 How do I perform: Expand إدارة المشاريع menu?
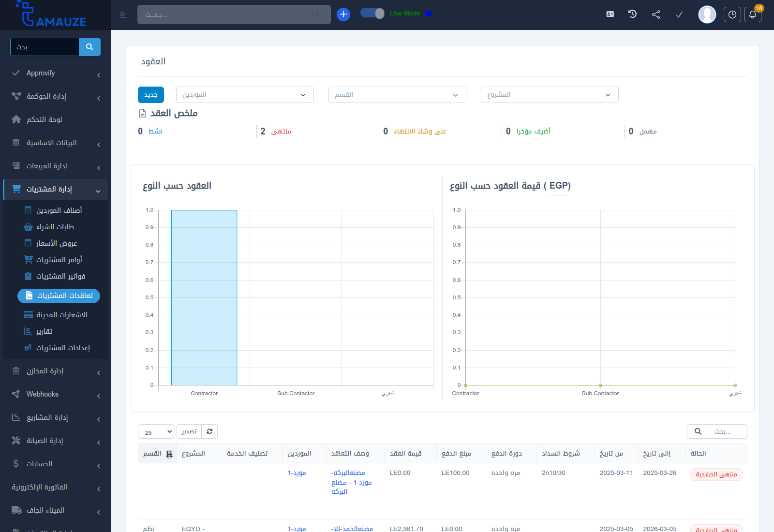pyautogui.click(x=56, y=417)
